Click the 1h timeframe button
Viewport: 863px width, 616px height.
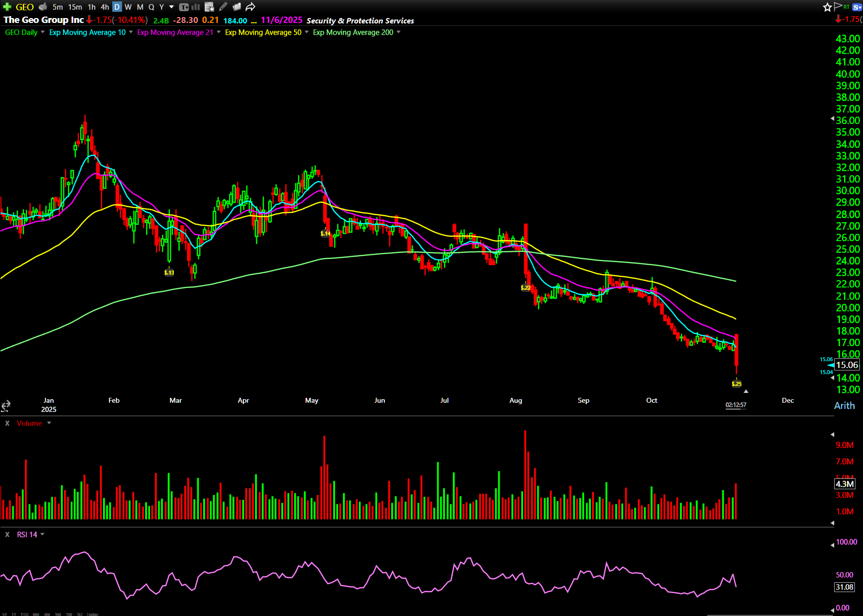coord(91,7)
